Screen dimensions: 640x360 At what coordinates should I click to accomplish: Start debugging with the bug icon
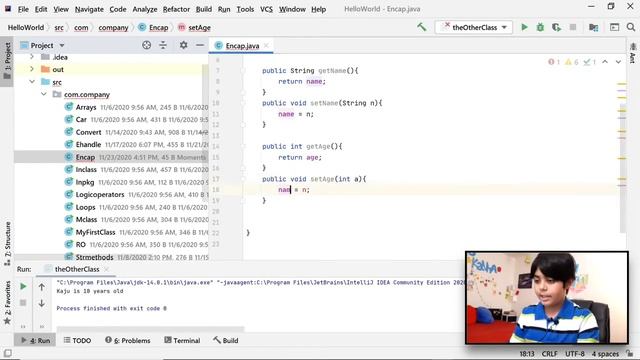(x=540, y=27)
